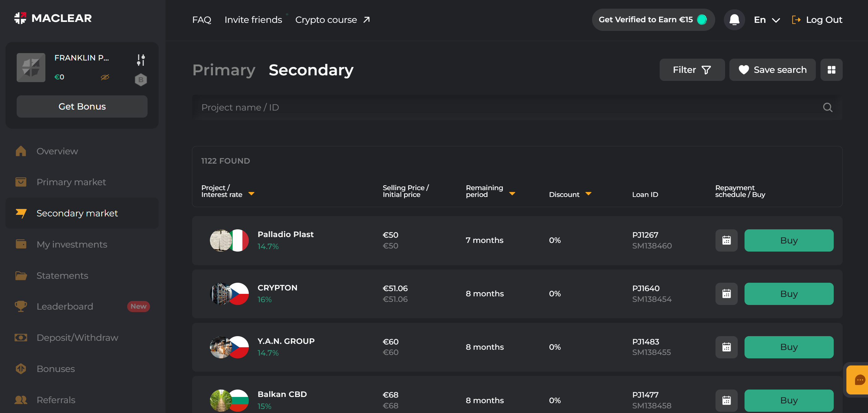Focus the Project name / ID search field

tap(517, 107)
